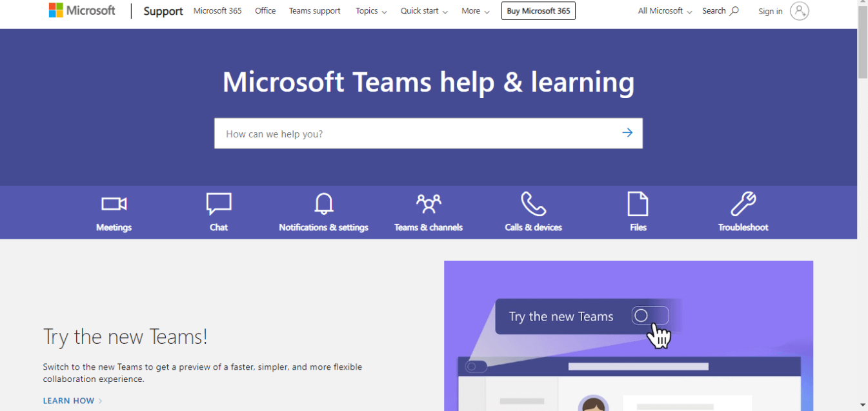Viewport: 868px width, 411px height.
Task: Click the Troubleshoot label text
Action: 743,227
